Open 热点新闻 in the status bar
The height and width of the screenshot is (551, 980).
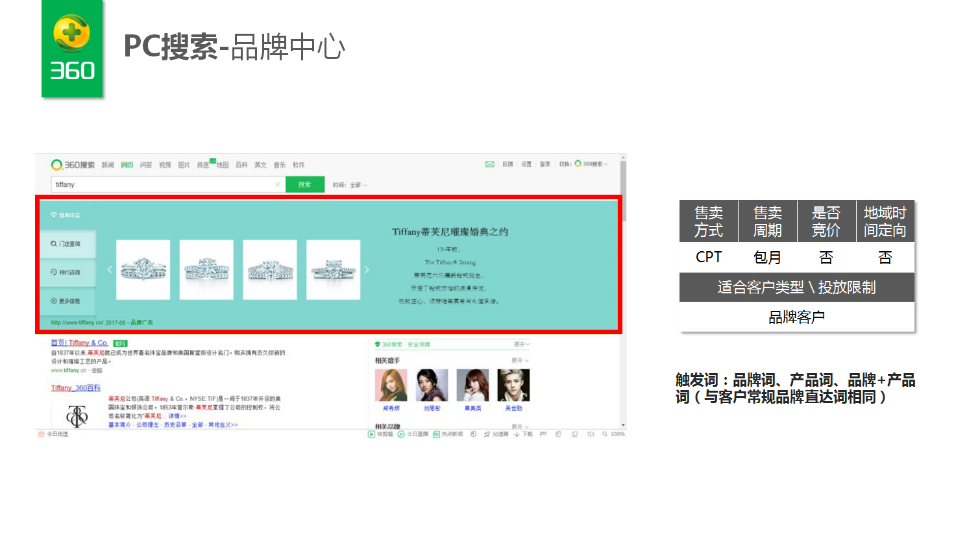[x=448, y=434]
